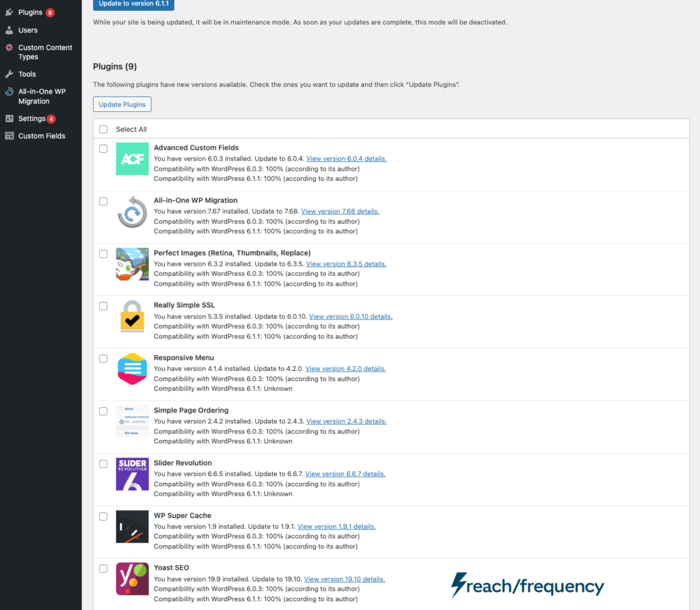Click the red 4 badge next to Settings

coord(51,119)
